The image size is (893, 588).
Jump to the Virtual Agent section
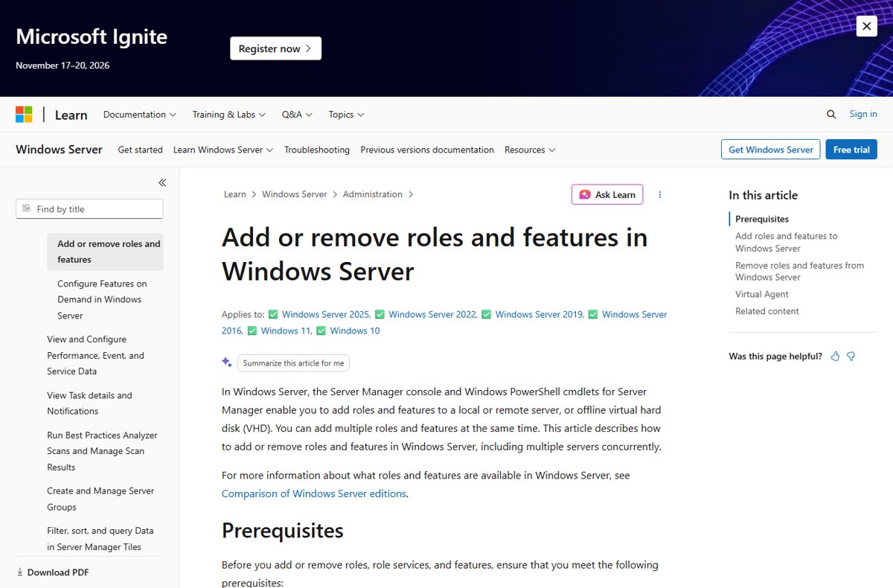pyautogui.click(x=762, y=294)
